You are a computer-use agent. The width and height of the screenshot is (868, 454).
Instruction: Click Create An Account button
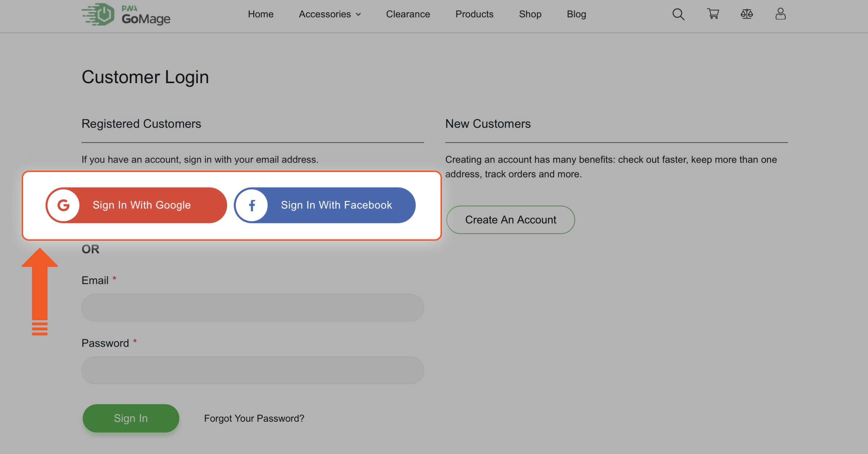(510, 220)
